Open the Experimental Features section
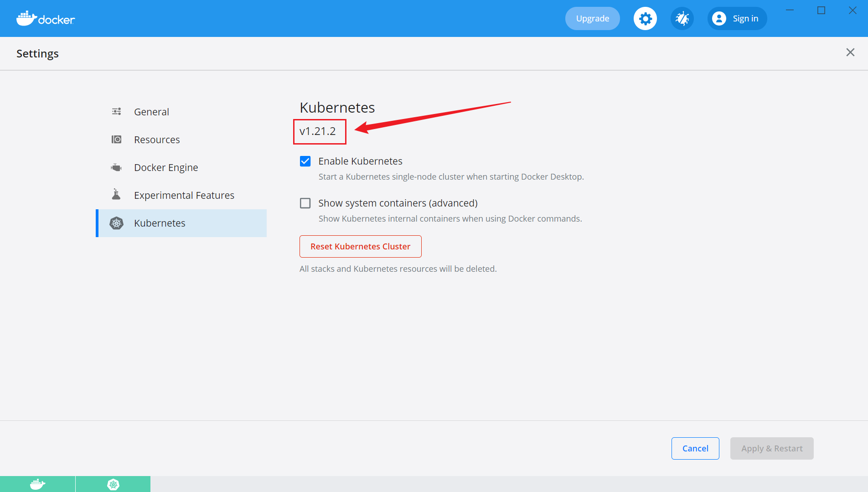Image resolution: width=868 pixels, height=492 pixels. coord(181,195)
